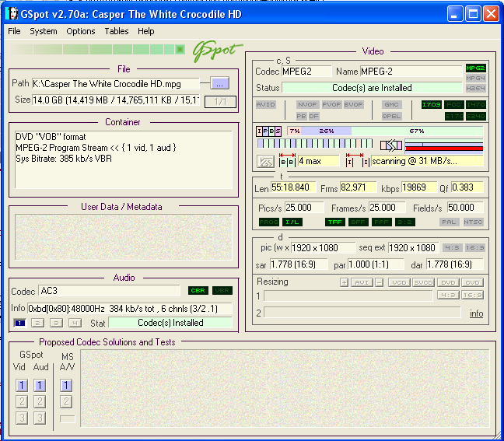
Task: Click MS A/V test button 1
Action: tap(66, 386)
